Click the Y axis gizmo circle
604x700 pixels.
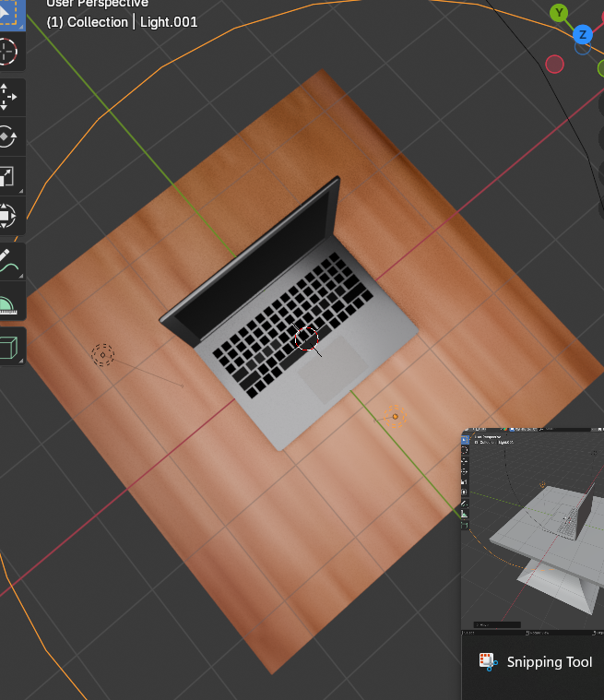[x=559, y=13]
